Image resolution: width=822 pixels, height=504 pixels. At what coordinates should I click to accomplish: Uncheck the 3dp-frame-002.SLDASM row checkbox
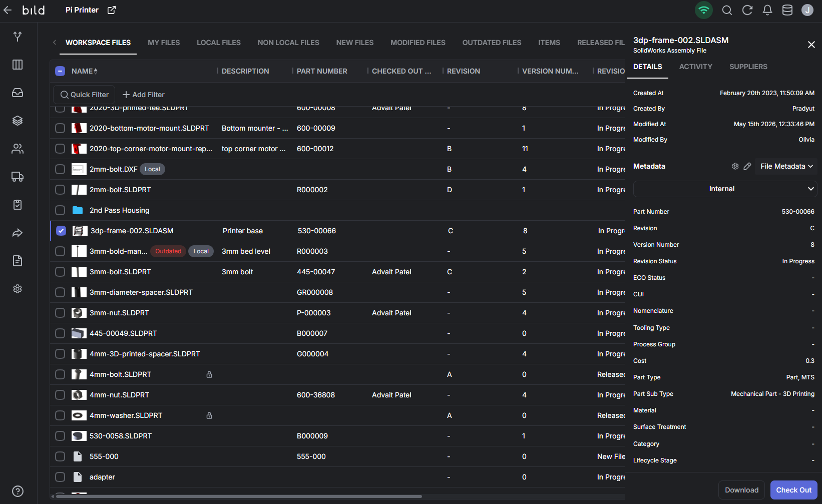click(x=61, y=231)
